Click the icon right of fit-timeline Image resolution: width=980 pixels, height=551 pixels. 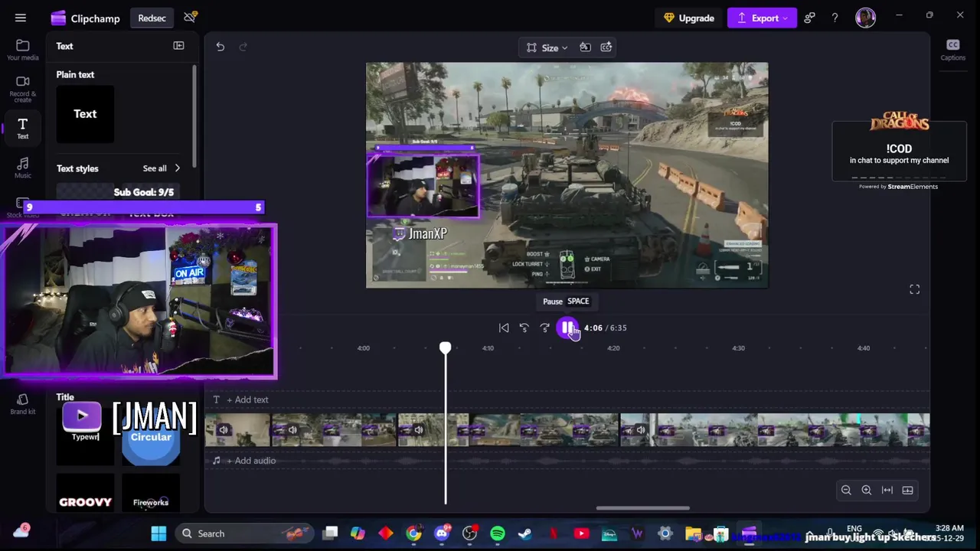(x=908, y=491)
